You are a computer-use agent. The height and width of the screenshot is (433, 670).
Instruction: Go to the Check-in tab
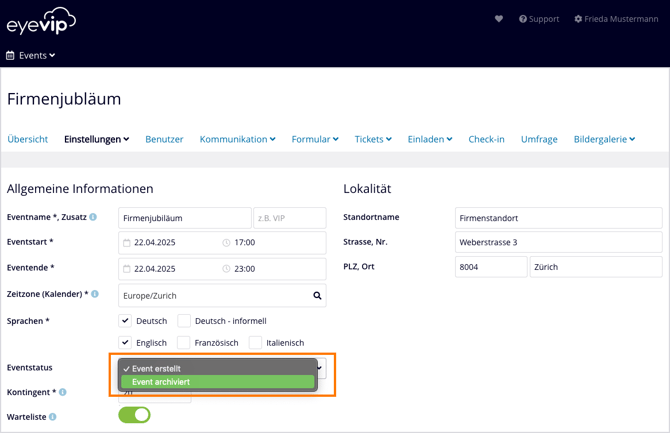click(486, 139)
